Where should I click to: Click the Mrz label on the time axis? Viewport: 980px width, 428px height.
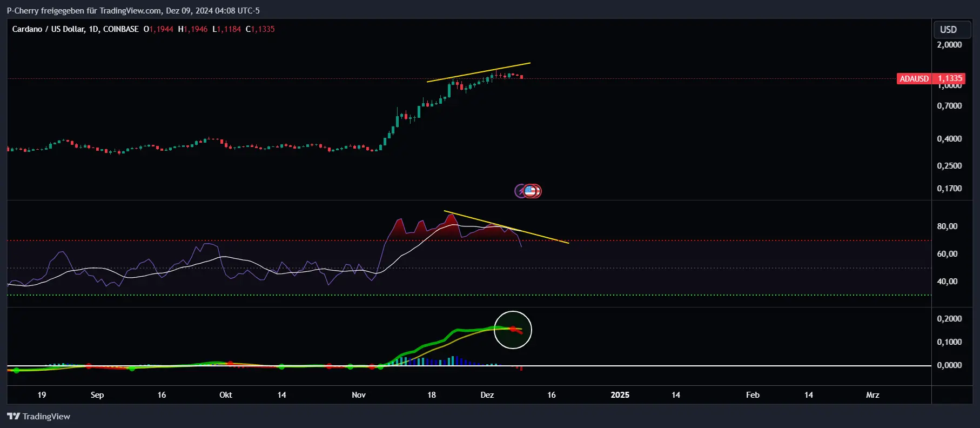point(873,395)
